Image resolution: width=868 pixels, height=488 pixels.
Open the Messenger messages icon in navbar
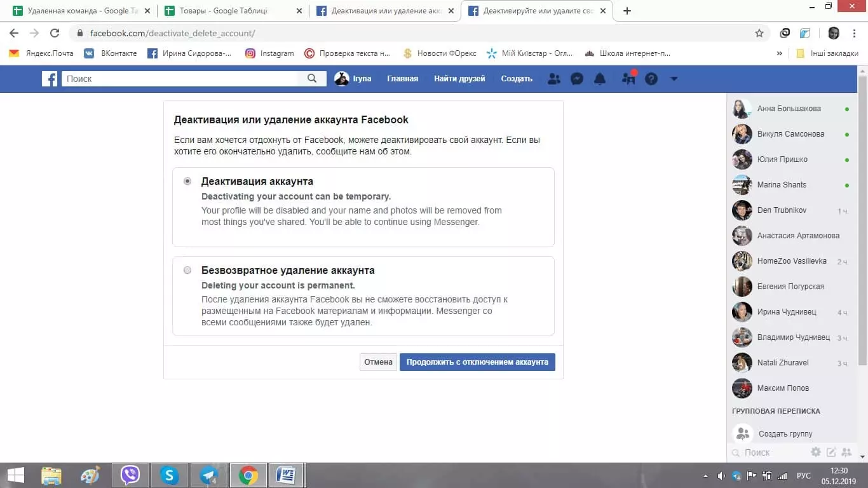tap(576, 78)
